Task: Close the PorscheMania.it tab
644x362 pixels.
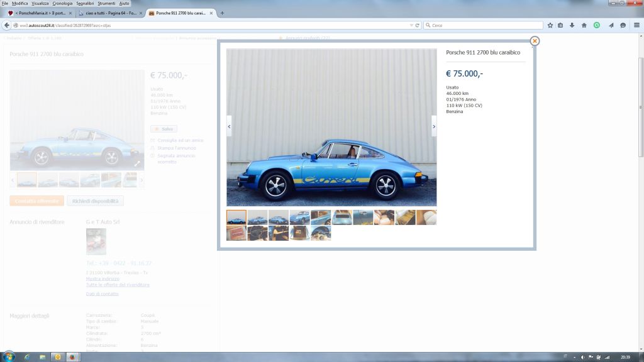Action: click(70, 13)
